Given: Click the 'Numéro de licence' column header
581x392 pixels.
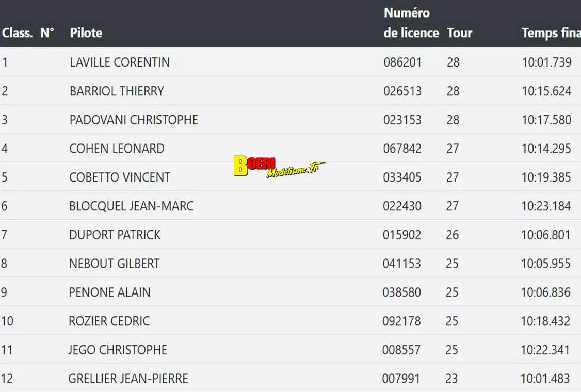Looking at the screenshot, I should 411,23.
